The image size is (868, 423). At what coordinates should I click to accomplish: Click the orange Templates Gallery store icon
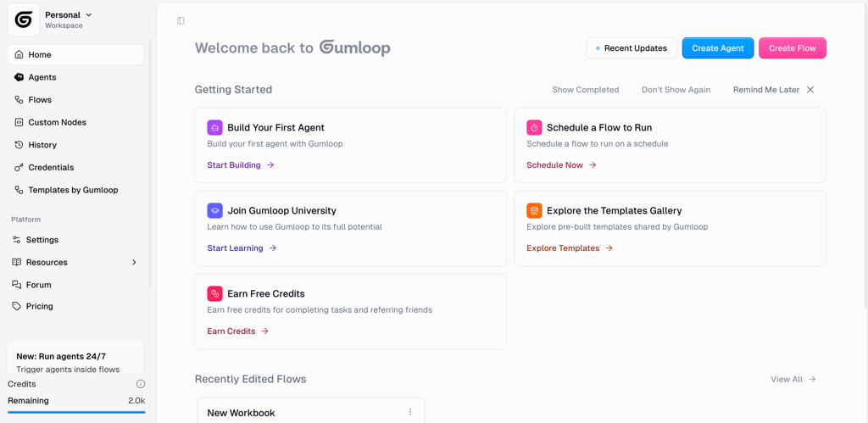coord(534,210)
